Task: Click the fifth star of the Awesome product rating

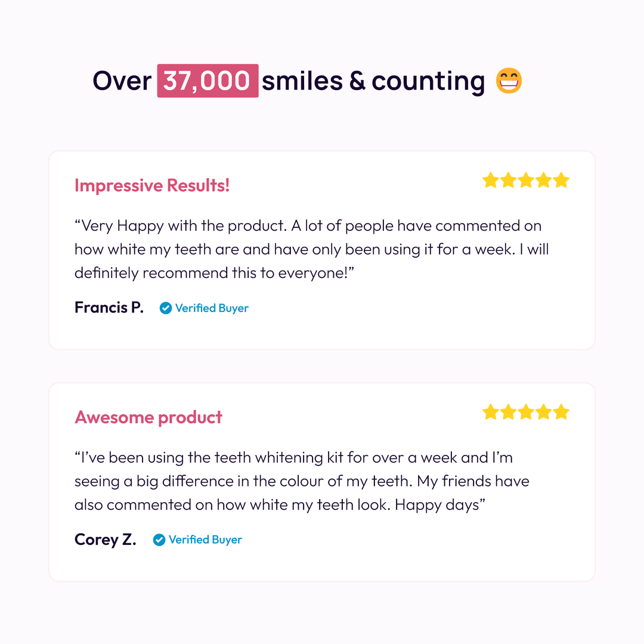Action: (561, 412)
